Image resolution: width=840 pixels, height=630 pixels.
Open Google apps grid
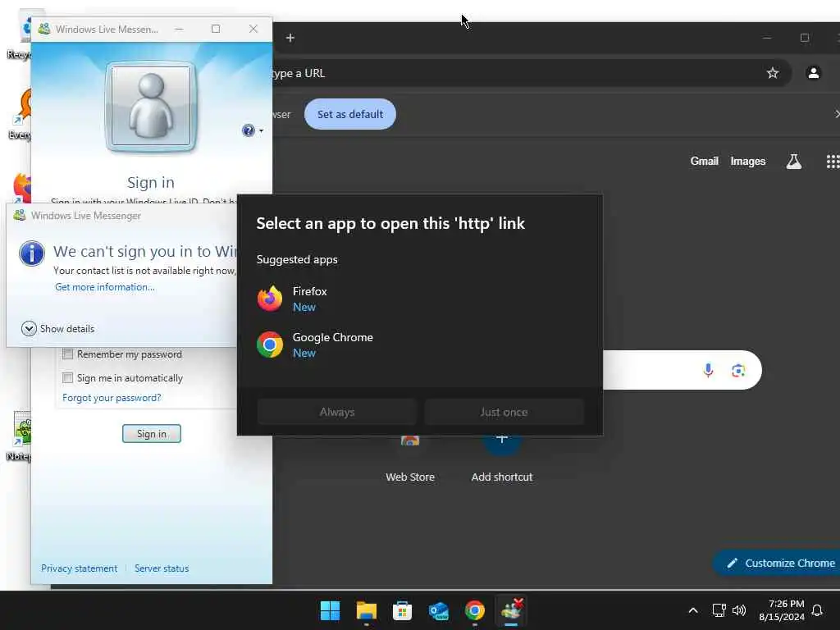pyautogui.click(x=833, y=162)
